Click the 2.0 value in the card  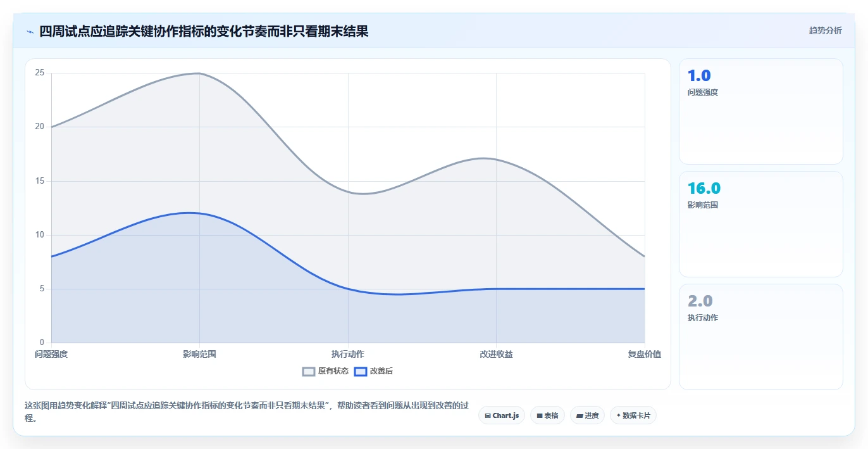700,301
